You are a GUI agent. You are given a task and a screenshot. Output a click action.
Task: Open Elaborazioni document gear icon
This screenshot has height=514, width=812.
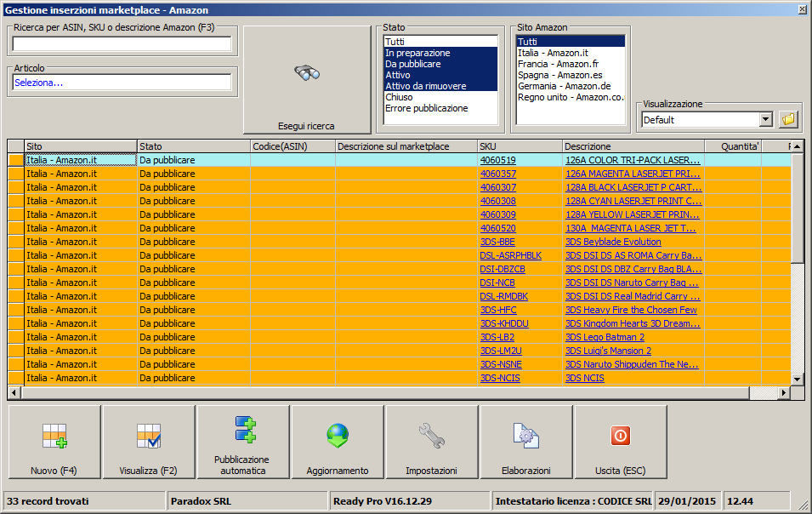pos(526,437)
